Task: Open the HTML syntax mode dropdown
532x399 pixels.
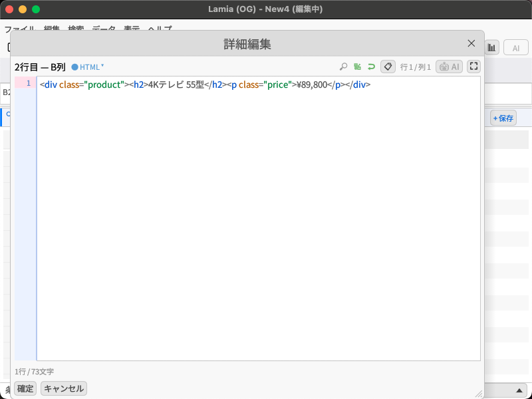Action: pyautogui.click(x=88, y=67)
